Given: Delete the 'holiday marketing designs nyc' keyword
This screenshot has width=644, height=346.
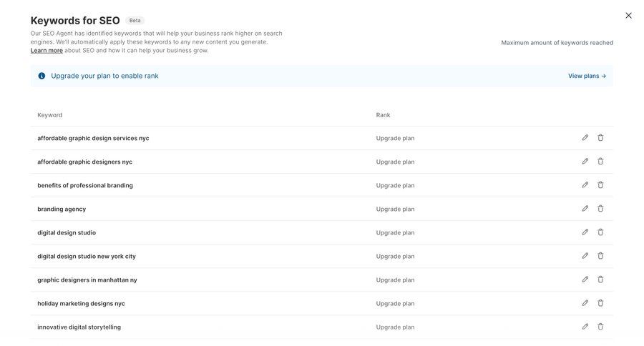Looking at the screenshot, I should (600, 303).
